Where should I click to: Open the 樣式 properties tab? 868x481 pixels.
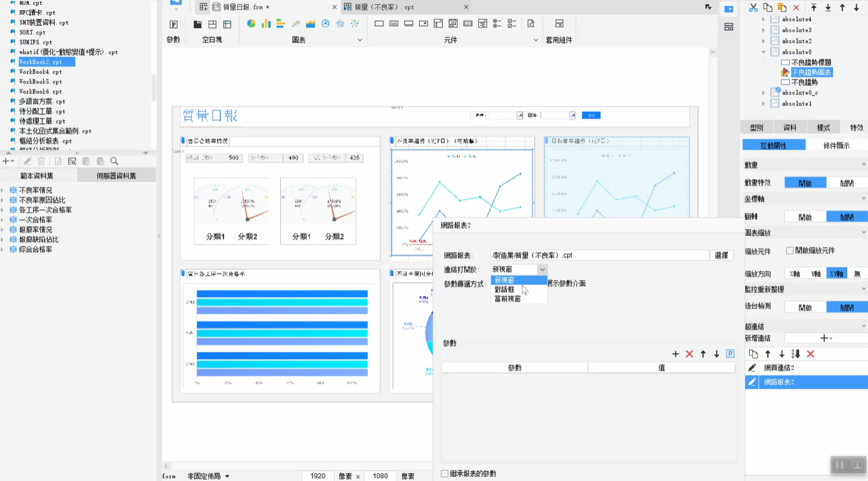pyautogui.click(x=824, y=128)
